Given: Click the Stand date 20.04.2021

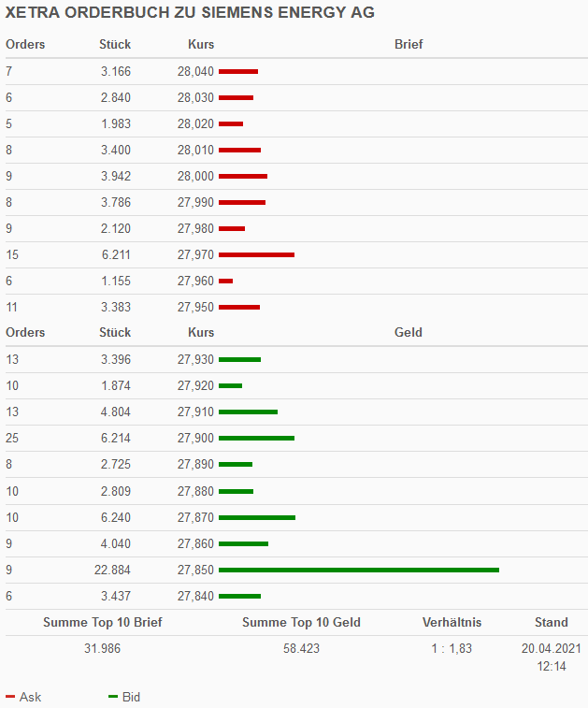Looking at the screenshot, I should tap(551, 647).
